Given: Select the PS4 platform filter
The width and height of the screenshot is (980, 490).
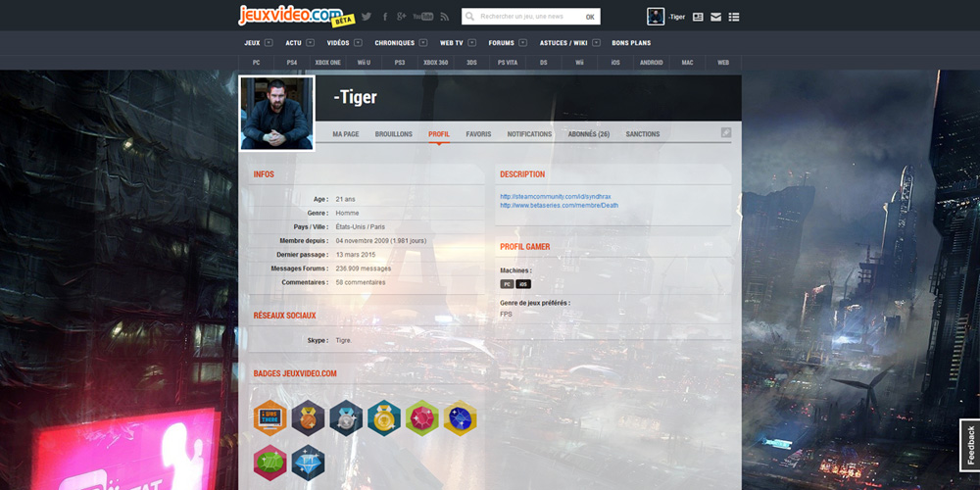Looking at the screenshot, I should click(292, 63).
